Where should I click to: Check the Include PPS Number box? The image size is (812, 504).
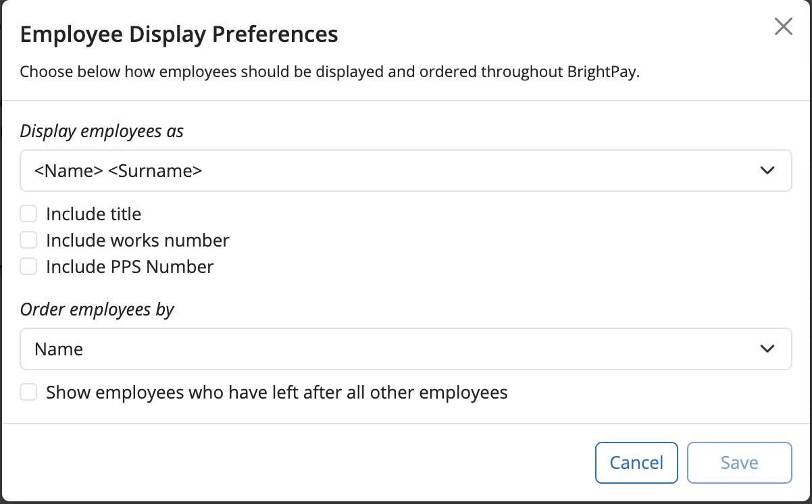pos(28,266)
